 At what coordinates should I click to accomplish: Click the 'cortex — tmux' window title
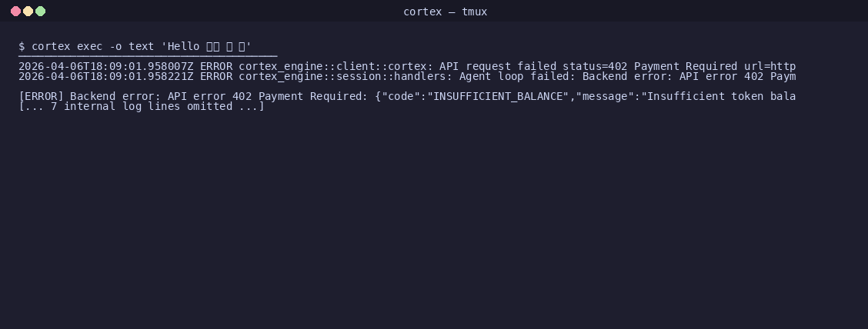point(445,12)
